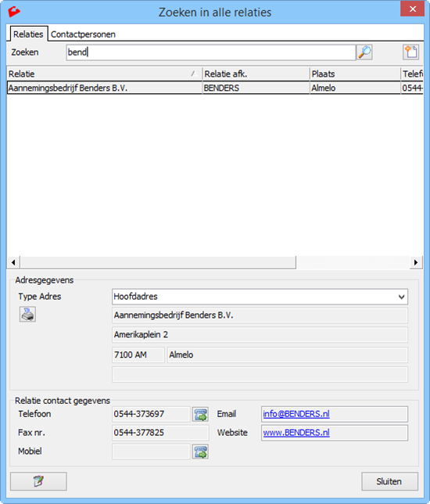Open the www.BENDERS.nl website link

296,433
